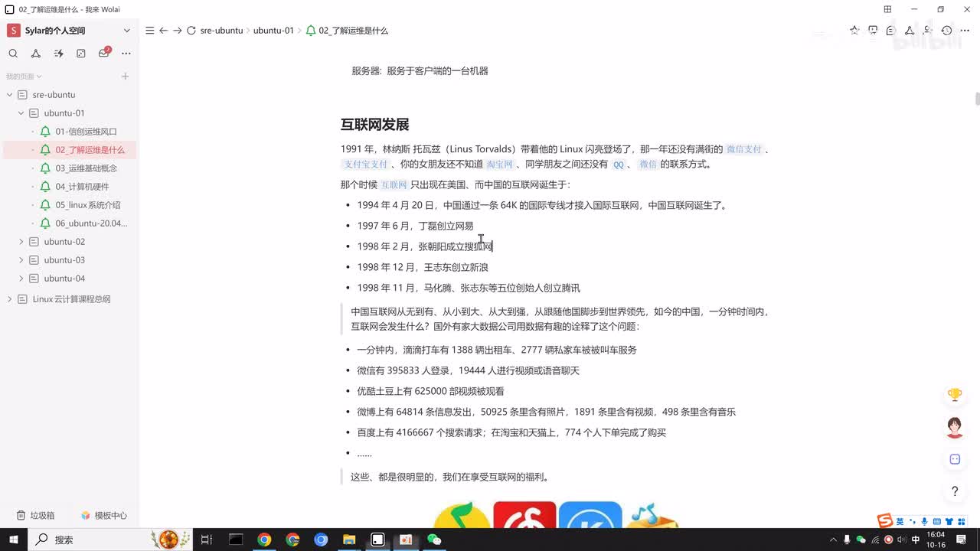Toggle the sidebar hamburger menu icon
The image size is (980, 551).
(x=150, y=31)
